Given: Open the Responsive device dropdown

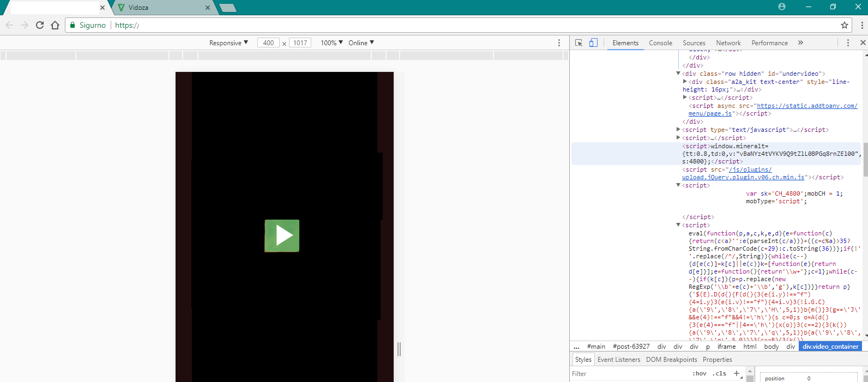Looking at the screenshot, I should click(x=228, y=43).
